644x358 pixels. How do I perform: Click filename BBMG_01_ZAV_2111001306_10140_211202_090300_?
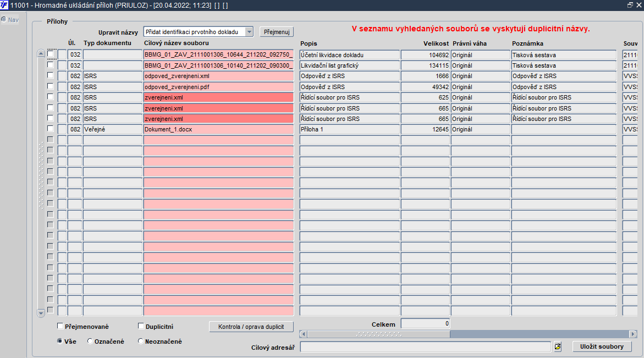pos(218,65)
